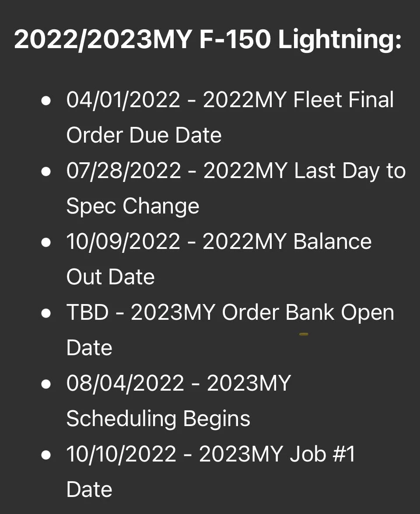The height and width of the screenshot is (514, 420).
Task: Tap the "Order Due Date" line
Action: tap(144, 135)
